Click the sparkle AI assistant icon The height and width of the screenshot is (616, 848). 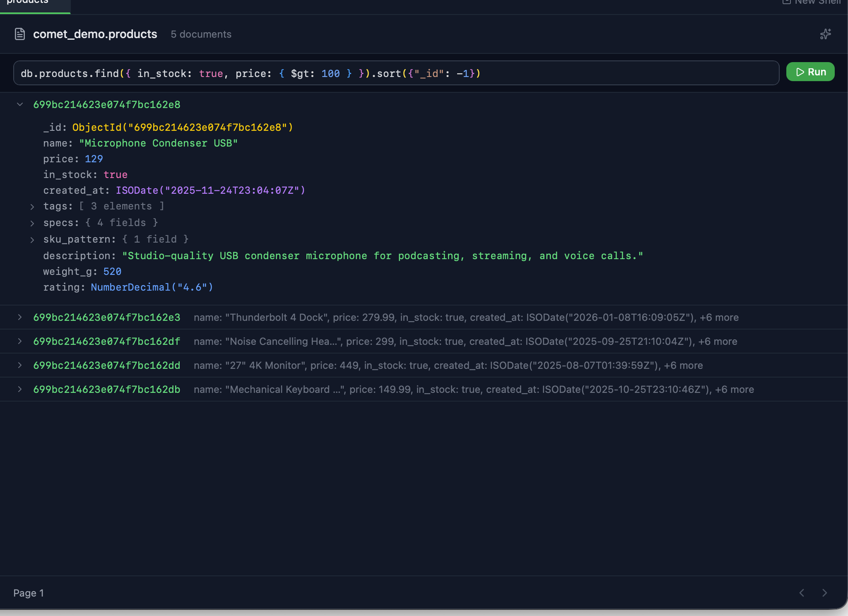point(825,34)
